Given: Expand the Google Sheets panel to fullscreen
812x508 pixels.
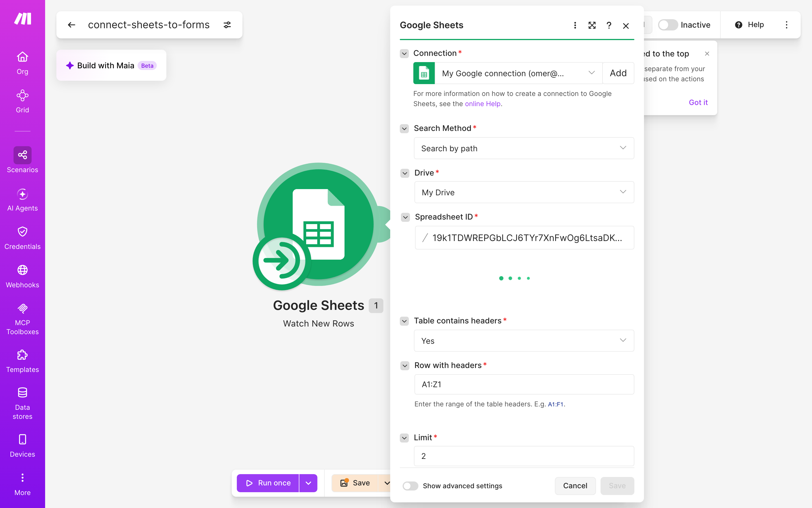Looking at the screenshot, I should [x=592, y=25].
